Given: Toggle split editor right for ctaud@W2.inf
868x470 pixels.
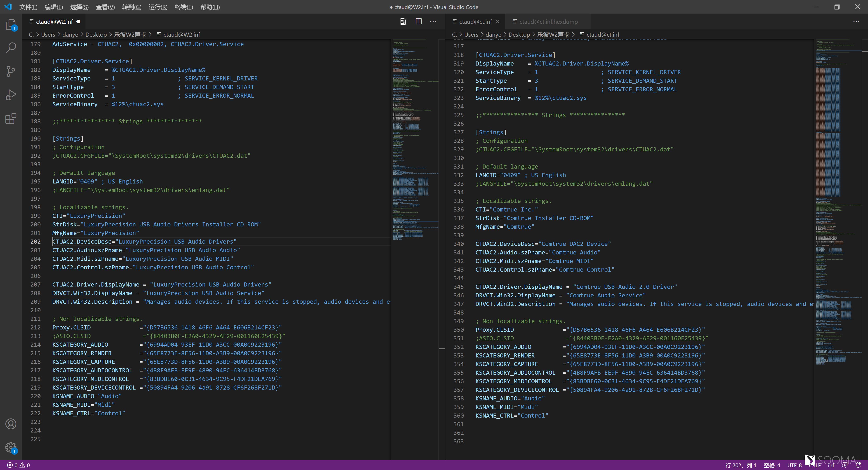Looking at the screenshot, I should 418,21.
